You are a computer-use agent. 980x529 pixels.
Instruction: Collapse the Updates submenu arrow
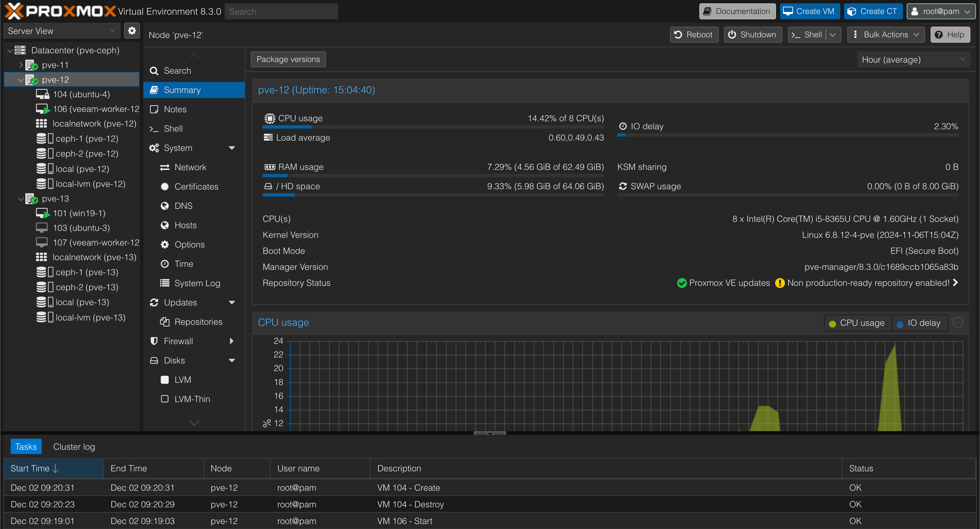click(232, 303)
